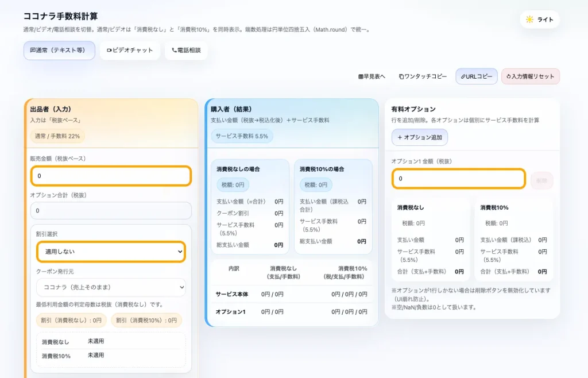Click the link icon in URLコピー
588x378 pixels.
(463, 76)
